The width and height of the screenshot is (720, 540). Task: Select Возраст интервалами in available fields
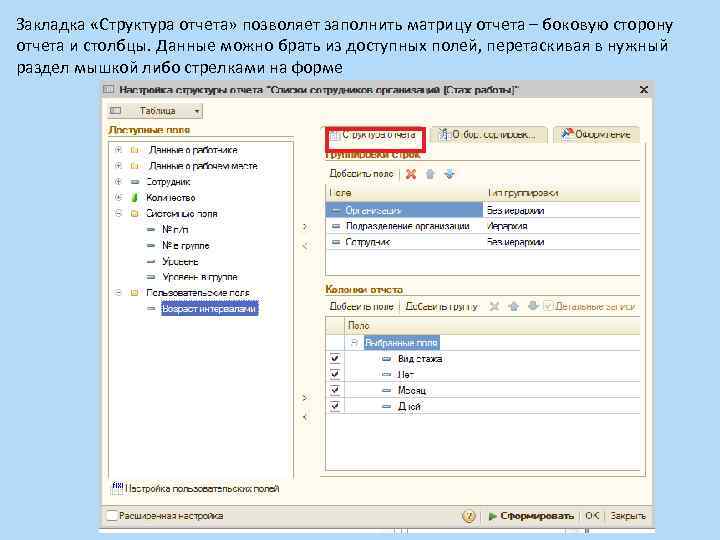pos(209,309)
